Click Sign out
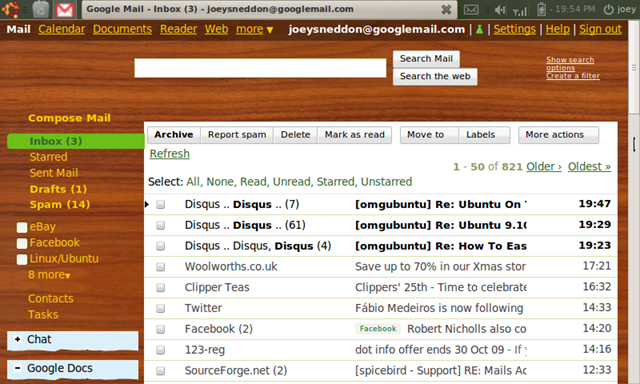This screenshot has width=640, height=384. [600, 29]
